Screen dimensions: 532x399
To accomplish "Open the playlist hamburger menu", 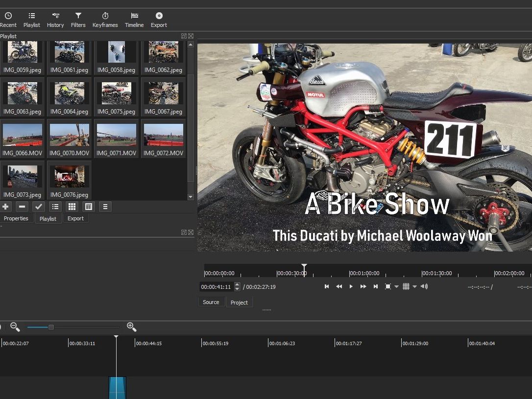I will tap(105, 207).
